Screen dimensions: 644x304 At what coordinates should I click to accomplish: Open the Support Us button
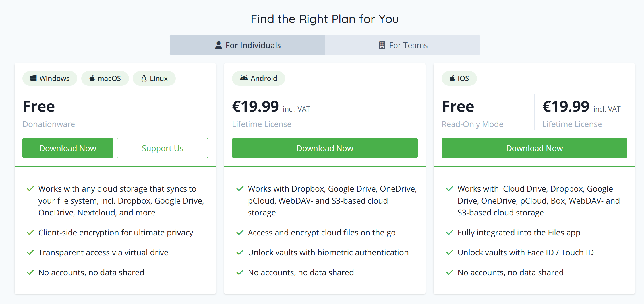(163, 148)
